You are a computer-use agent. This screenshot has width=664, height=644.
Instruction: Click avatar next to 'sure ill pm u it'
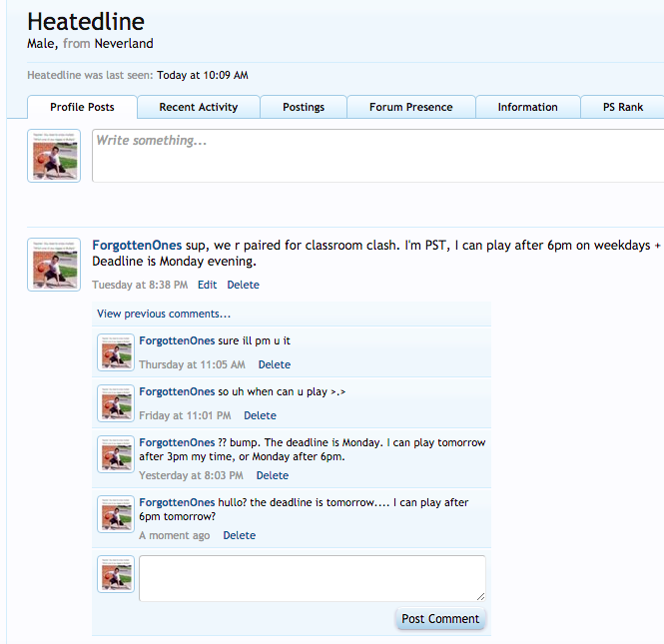[116, 352]
